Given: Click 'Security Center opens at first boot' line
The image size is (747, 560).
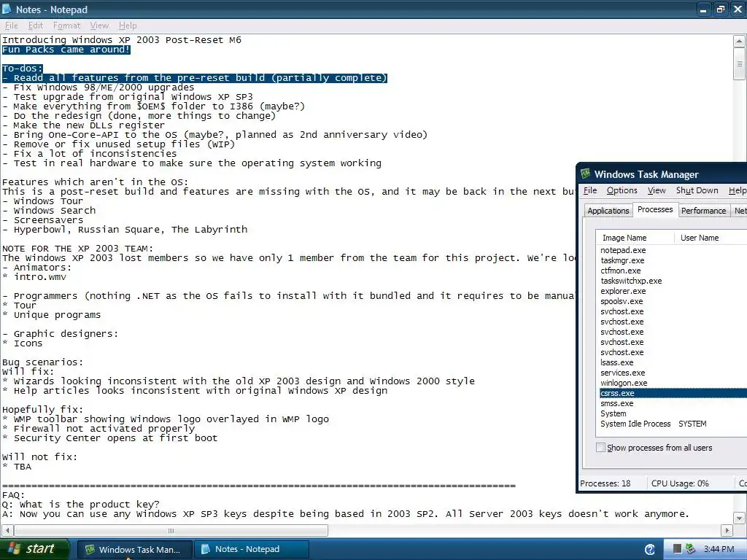Looking at the screenshot, I should pyautogui.click(x=109, y=438).
